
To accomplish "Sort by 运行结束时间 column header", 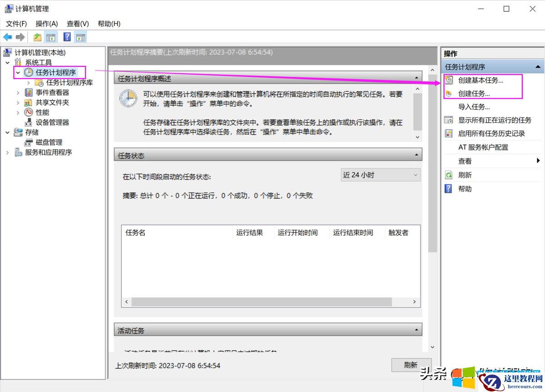I will [x=357, y=233].
